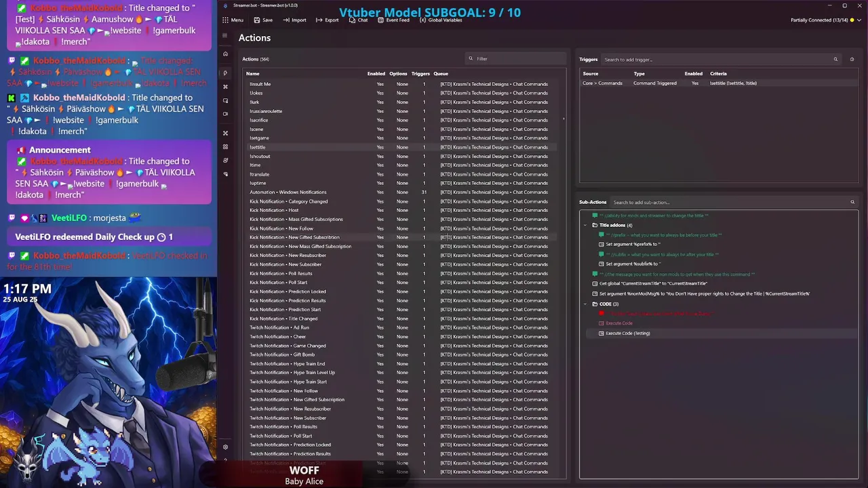Click the Import arrow icon
The image size is (868, 488).
click(x=286, y=20)
